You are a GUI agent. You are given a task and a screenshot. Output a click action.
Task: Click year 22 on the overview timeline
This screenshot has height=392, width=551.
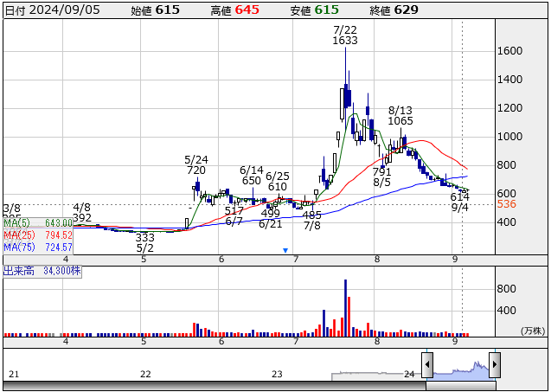click(x=145, y=374)
